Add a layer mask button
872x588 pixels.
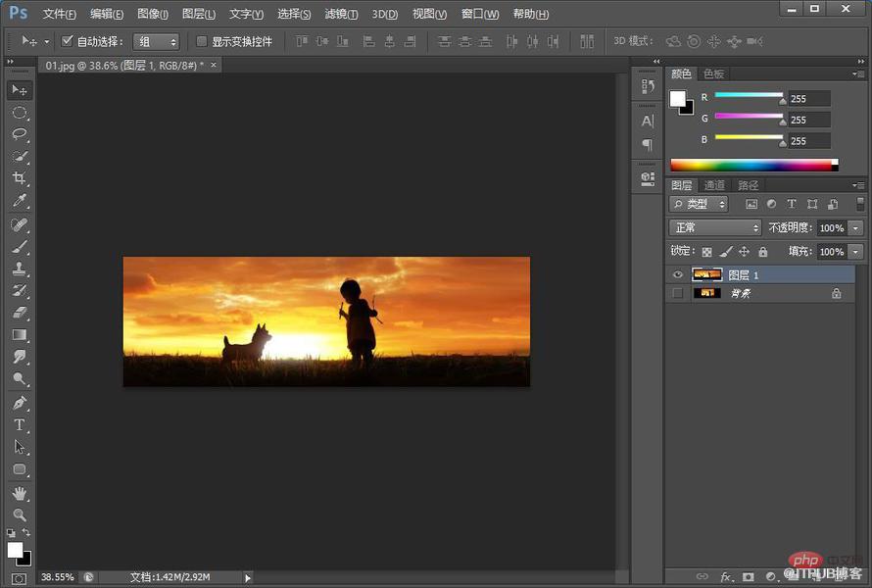pos(748,577)
